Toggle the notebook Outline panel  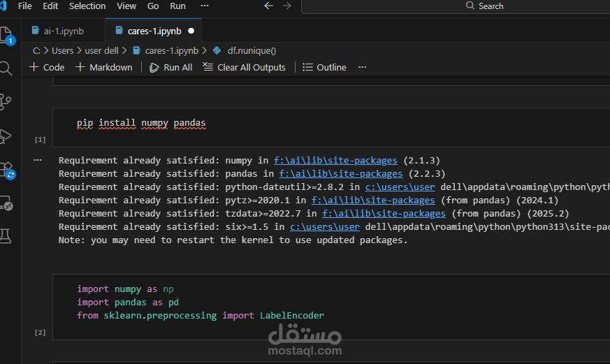pos(324,67)
